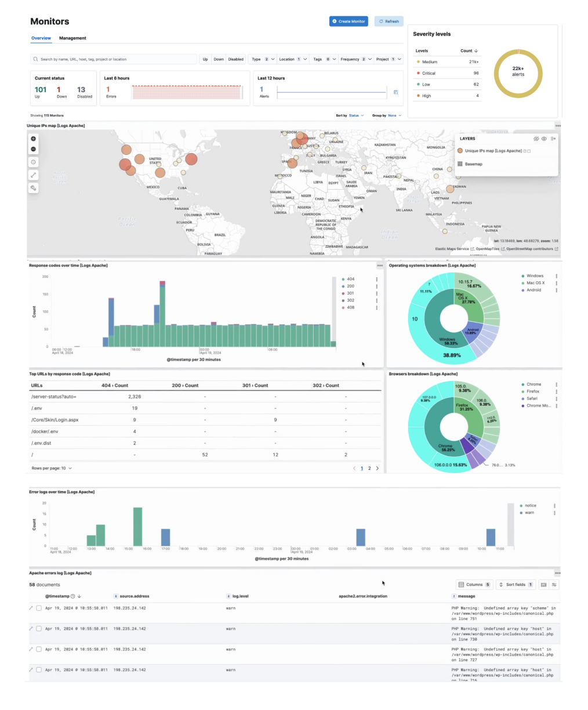Switch to the Overview tab
The image size is (588, 710).
41,38
